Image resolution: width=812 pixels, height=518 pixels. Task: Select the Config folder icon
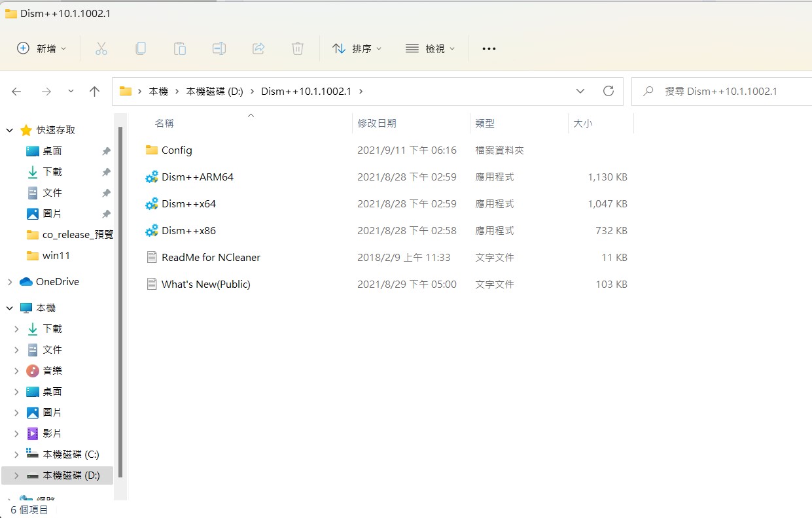click(x=152, y=150)
